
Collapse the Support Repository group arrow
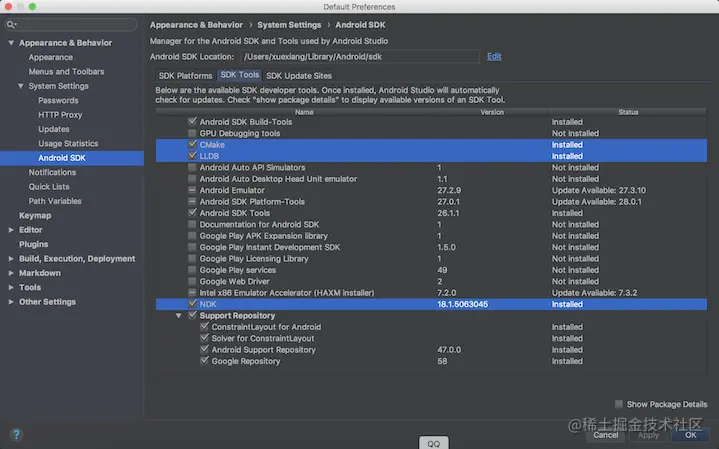pos(178,316)
